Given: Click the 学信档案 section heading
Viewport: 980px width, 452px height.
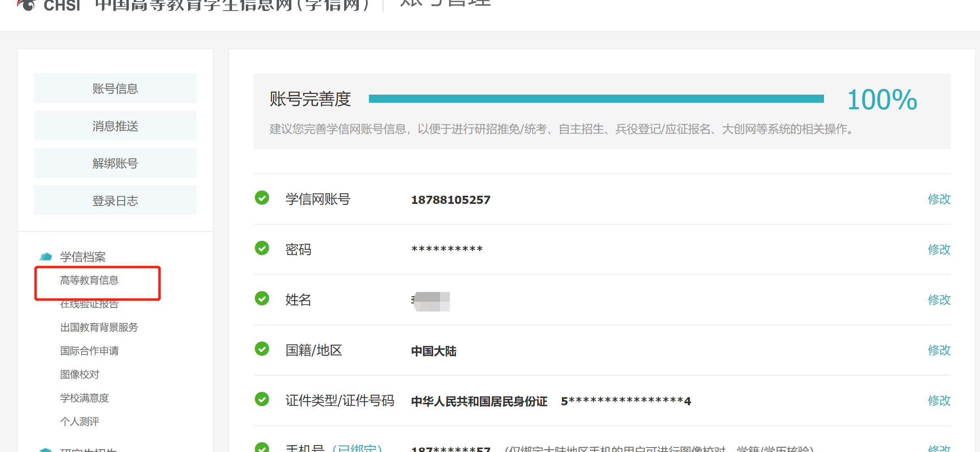Looking at the screenshot, I should tap(83, 257).
